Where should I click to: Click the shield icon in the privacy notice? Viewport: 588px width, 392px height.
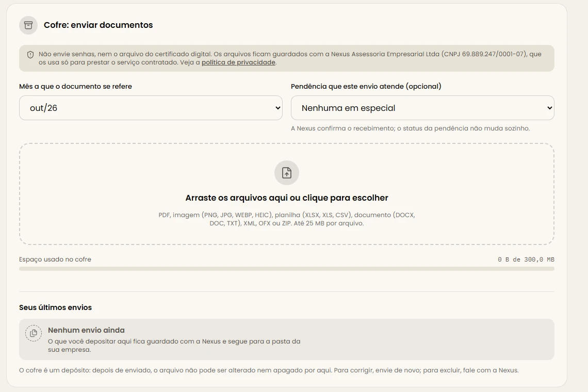point(30,55)
